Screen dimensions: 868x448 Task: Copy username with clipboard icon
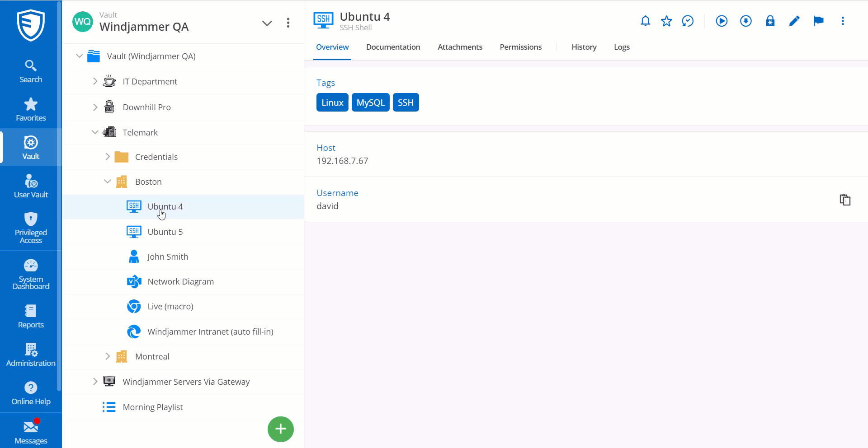pos(845,200)
